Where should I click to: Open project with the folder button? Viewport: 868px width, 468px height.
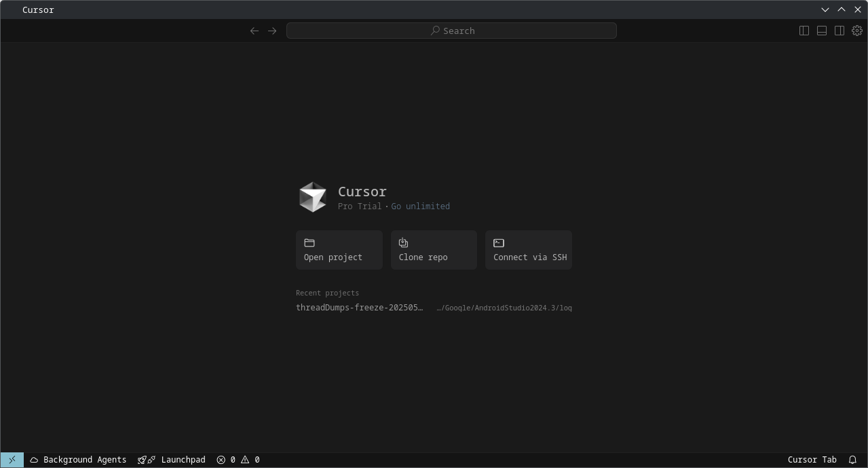pyautogui.click(x=339, y=250)
